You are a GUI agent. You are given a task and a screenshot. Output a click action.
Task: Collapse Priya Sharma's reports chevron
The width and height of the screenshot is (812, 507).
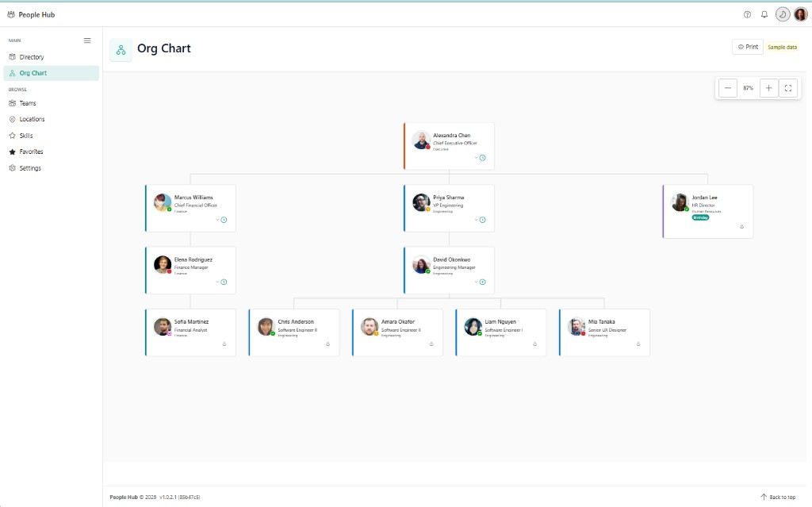click(x=477, y=220)
